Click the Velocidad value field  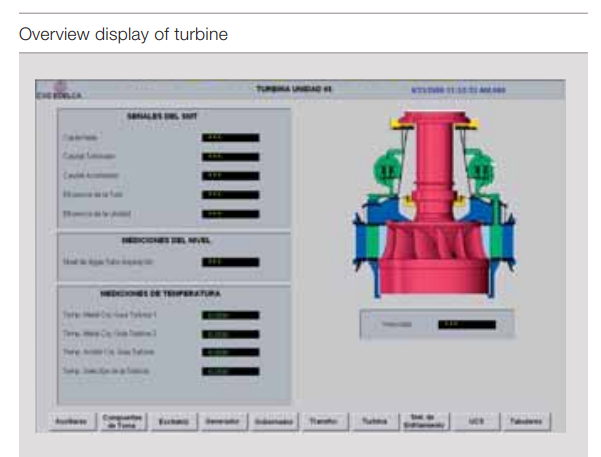467,325
